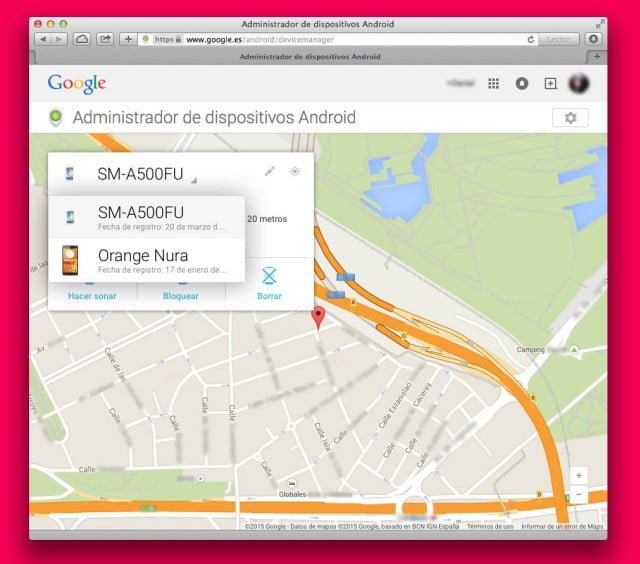
Task: Click Bloquear to lock device
Action: coord(181,296)
